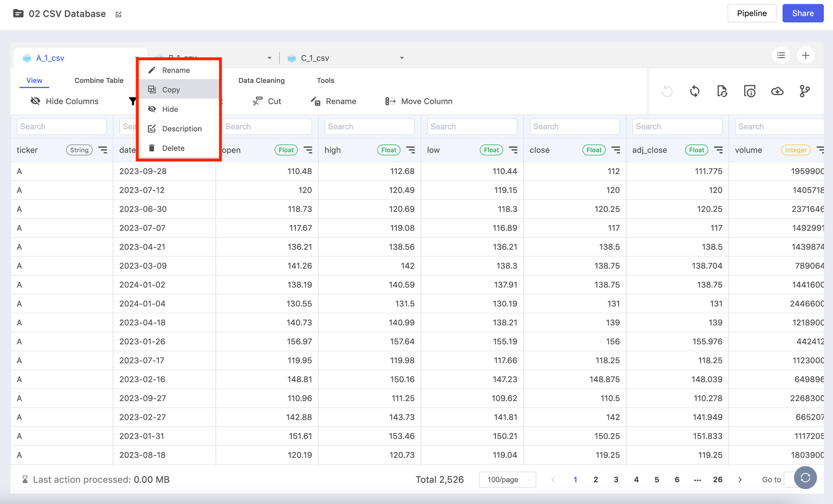Click the file export icon in toolbar
This screenshot has height=504, width=833.
pyautogui.click(x=722, y=91)
